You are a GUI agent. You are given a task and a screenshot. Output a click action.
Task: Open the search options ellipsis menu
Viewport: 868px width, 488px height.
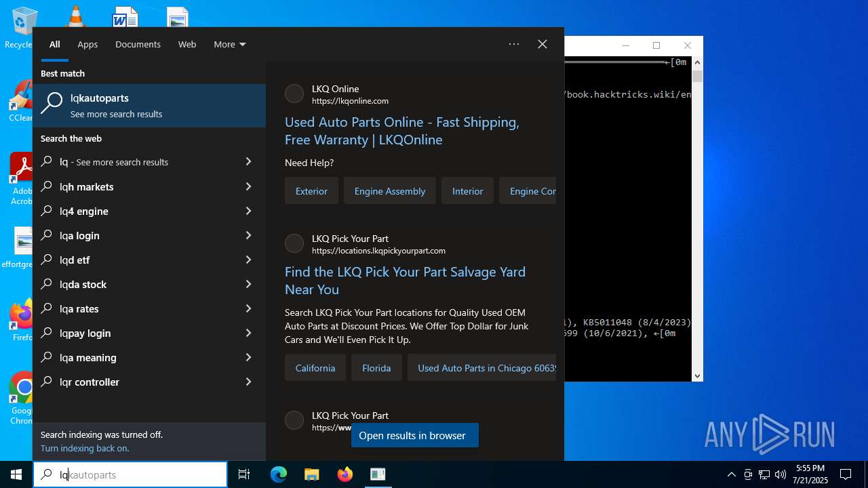(514, 44)
